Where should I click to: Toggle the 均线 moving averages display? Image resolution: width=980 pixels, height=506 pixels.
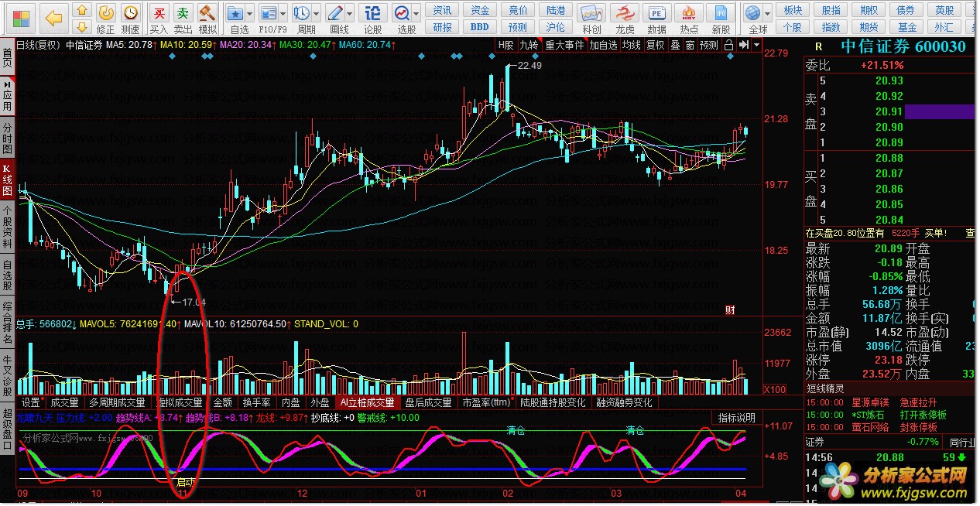click(632, 45)
